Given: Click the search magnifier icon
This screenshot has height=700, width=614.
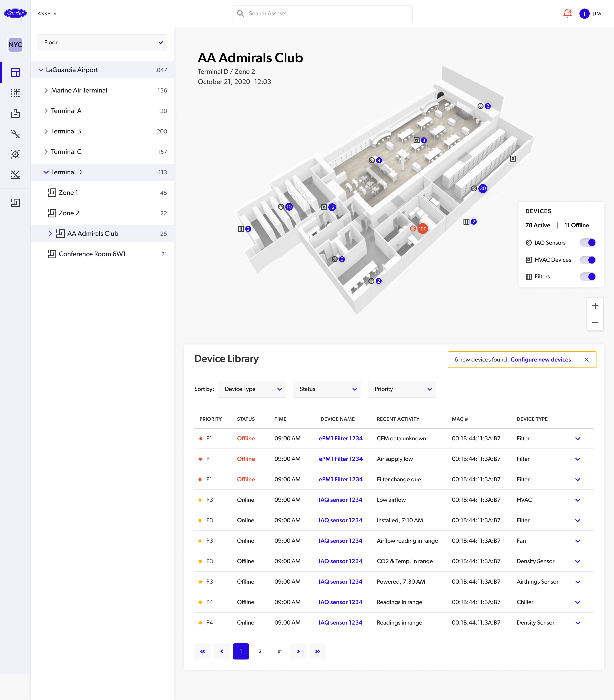Looking at the screenshot, I should point(240,13).
